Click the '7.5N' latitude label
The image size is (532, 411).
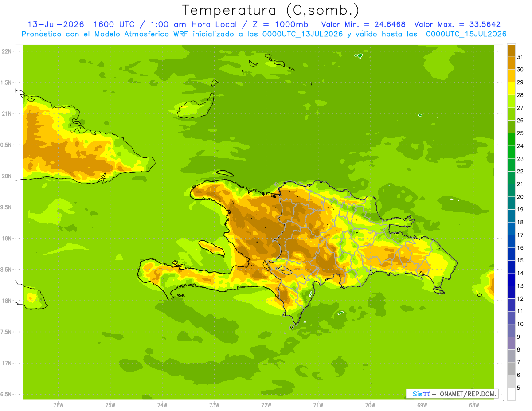(x=7, y=332)
